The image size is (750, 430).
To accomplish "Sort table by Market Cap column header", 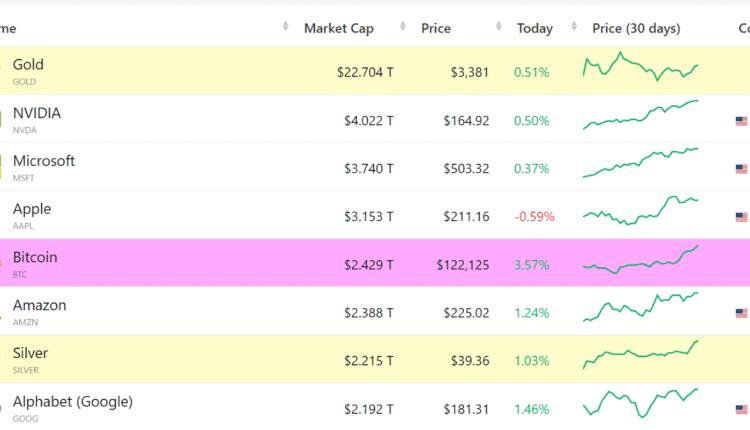I will click(338, 28).
